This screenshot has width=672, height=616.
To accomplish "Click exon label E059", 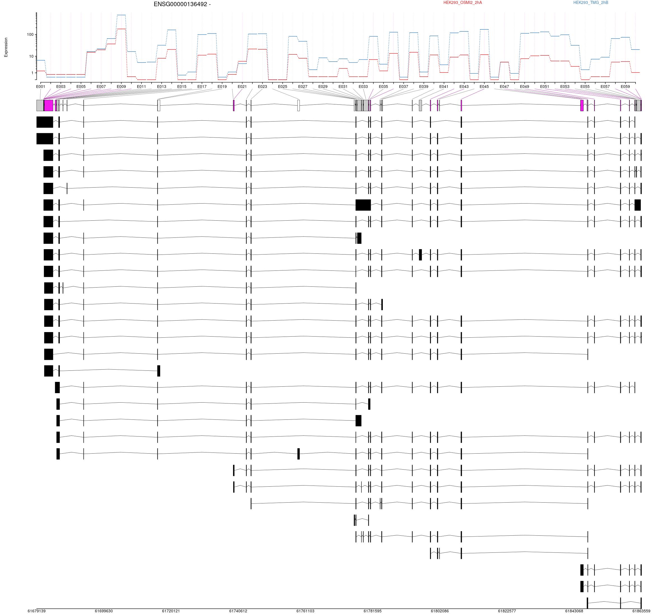I will pos(625,87).
